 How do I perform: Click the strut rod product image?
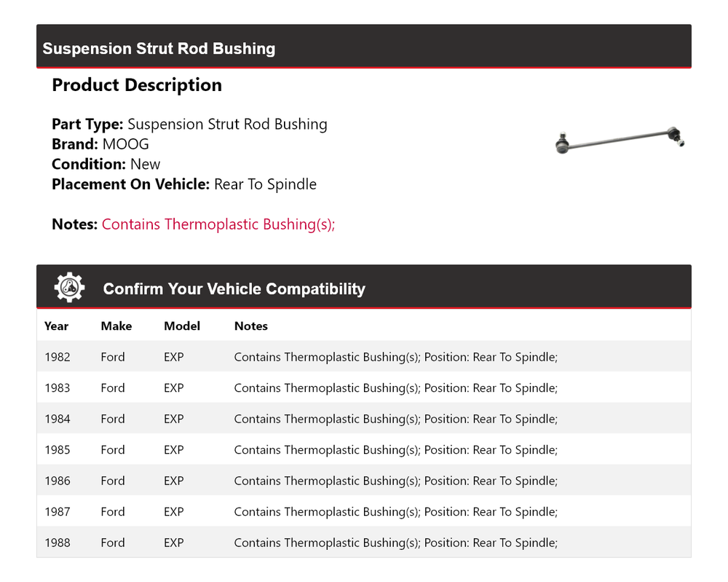[620, 141]
